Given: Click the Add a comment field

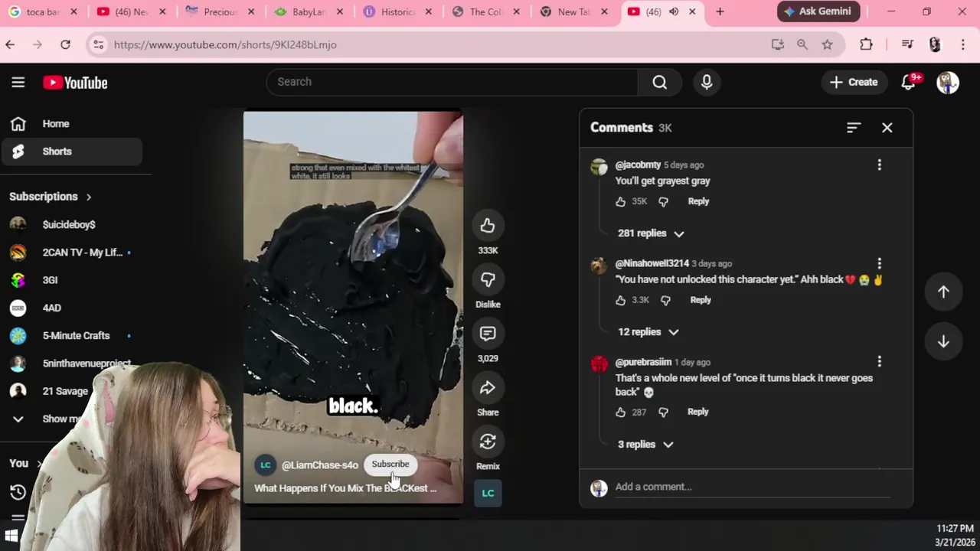Looking at the screenshot, I should click(753, 487).
